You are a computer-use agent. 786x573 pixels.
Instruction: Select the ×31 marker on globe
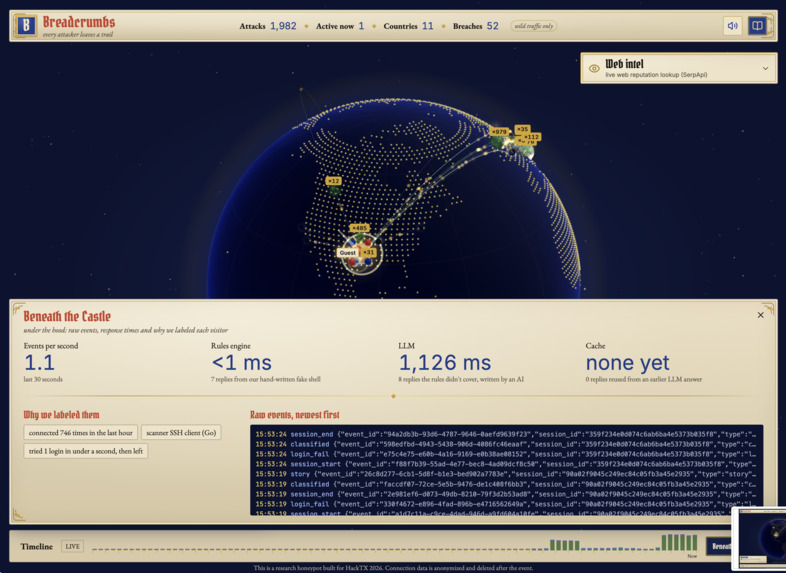(x=368, y=252)
